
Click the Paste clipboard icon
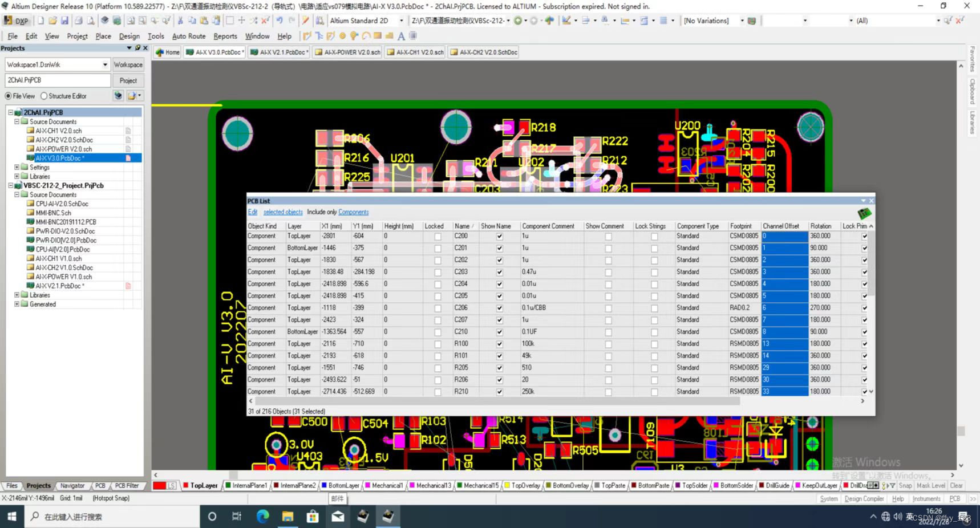[x=204, y=21]
